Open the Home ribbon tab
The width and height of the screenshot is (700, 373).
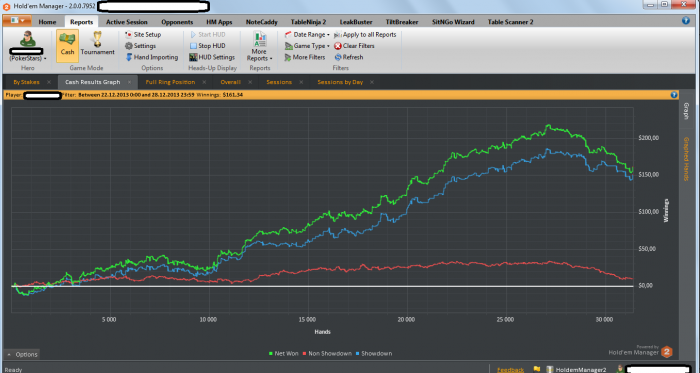click(47, 22)
